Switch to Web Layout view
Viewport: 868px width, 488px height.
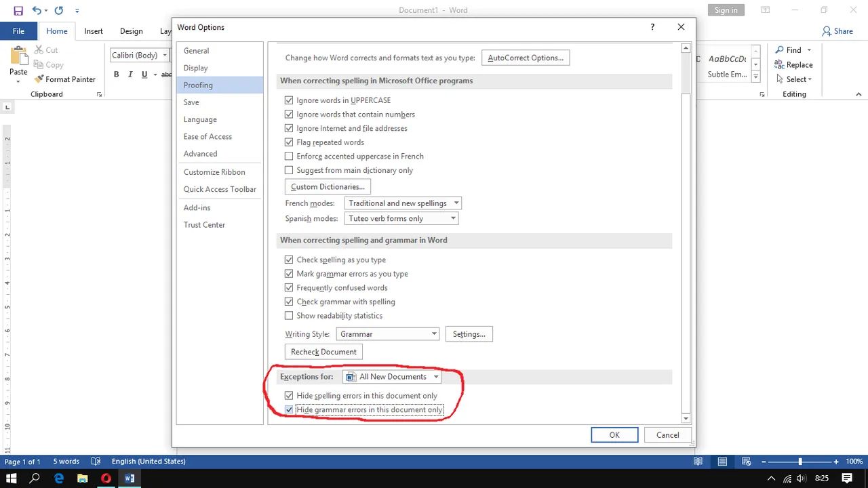[x=746, y=462]
